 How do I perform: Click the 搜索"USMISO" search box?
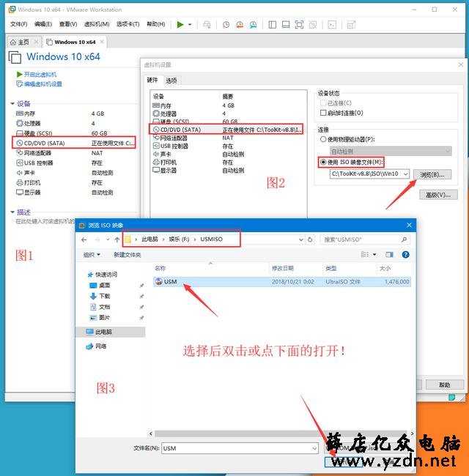tap(365, 239)
